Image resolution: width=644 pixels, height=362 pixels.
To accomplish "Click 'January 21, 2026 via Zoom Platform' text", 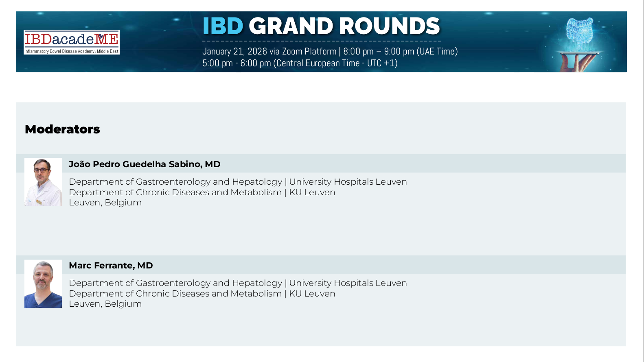I will click(x=269, y=52).
